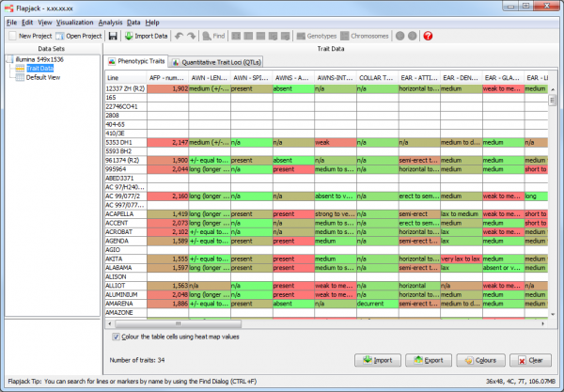Click the Line column header
Viewport: 564px width, 392px height.
pyautogui.click(x=126, y=78)
